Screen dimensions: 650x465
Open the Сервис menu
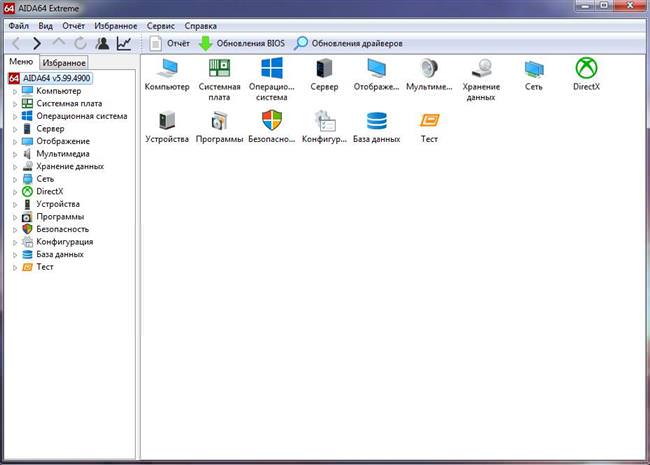(161, 26)
